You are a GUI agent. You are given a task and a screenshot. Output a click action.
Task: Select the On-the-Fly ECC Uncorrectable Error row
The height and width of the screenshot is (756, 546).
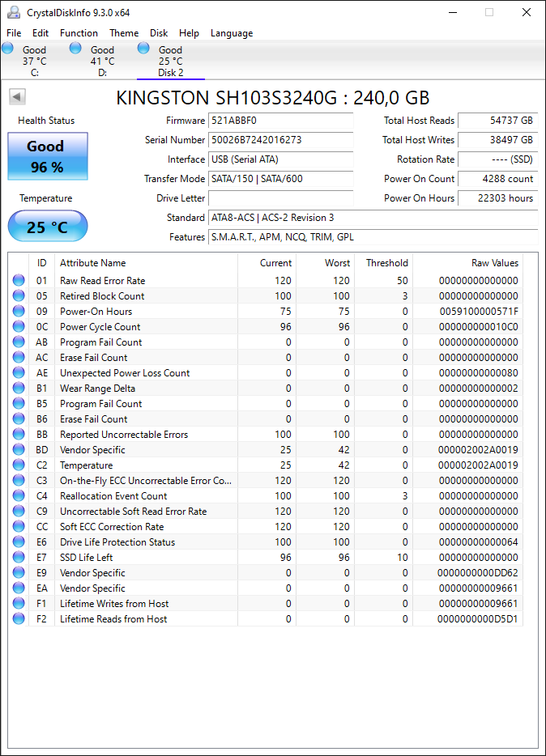(x=266, y=480)
